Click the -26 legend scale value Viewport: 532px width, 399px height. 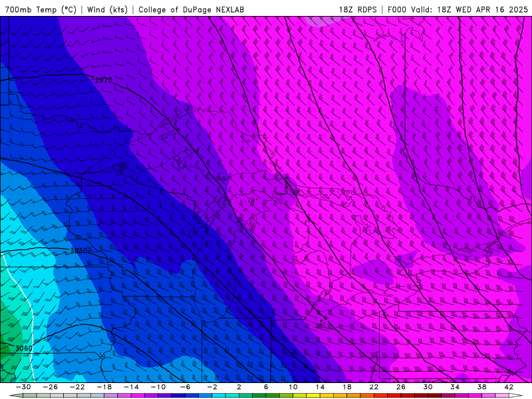coord(51,387)
